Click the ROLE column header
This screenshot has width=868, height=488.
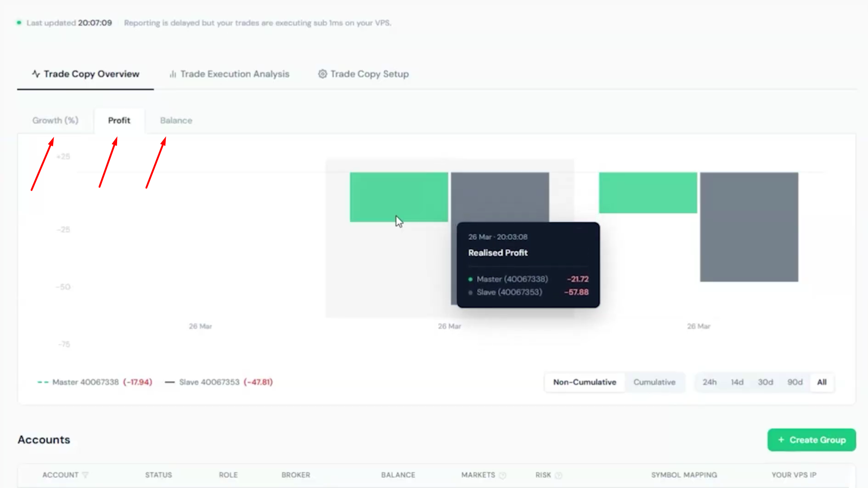[228, 475]
